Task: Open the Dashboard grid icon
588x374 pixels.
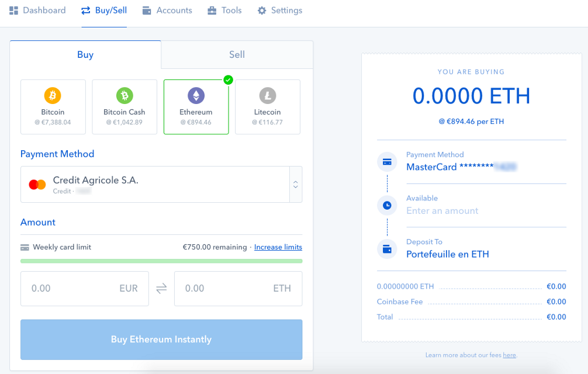Action: [x=14, y=11]
